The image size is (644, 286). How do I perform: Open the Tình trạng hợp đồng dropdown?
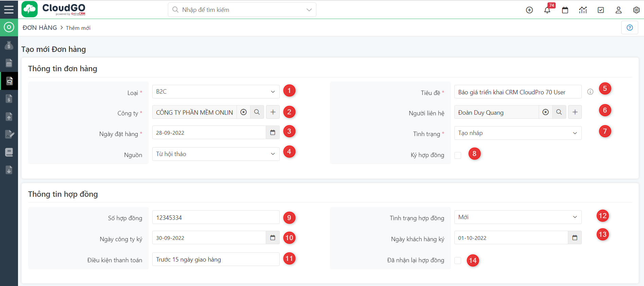pyautogui.click(x=518, y=217)
